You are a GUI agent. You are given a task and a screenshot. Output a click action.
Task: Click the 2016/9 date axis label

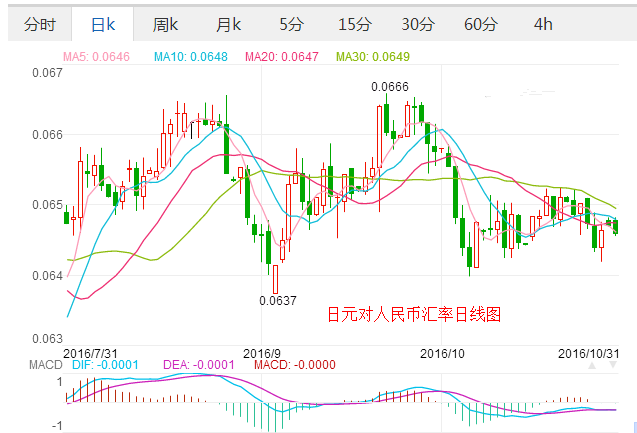pos(262,353)
